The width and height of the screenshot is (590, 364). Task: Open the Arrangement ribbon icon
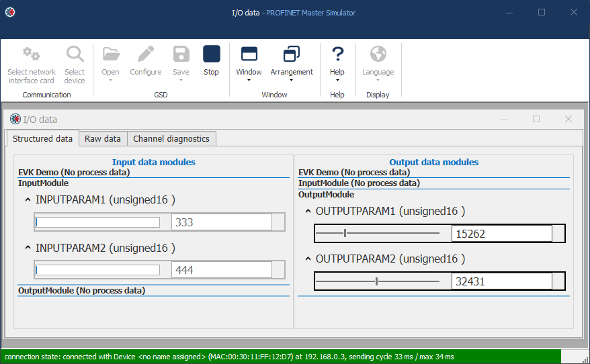(292, 54)
